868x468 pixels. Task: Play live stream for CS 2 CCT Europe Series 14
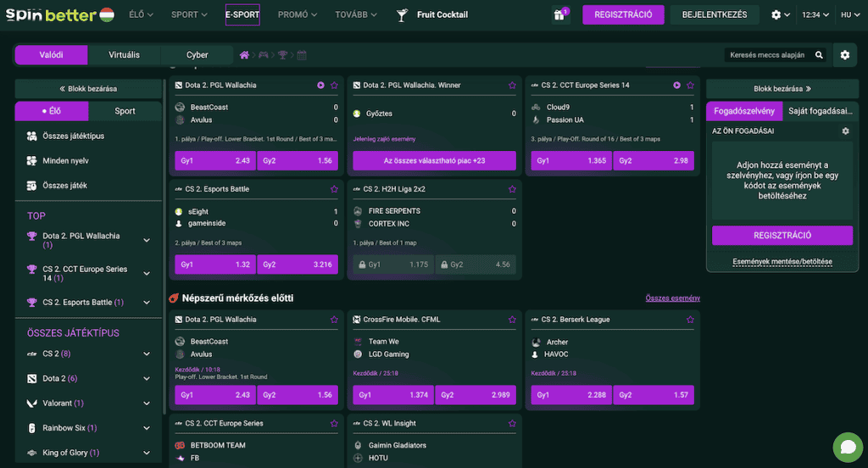(x=676, y=86)
